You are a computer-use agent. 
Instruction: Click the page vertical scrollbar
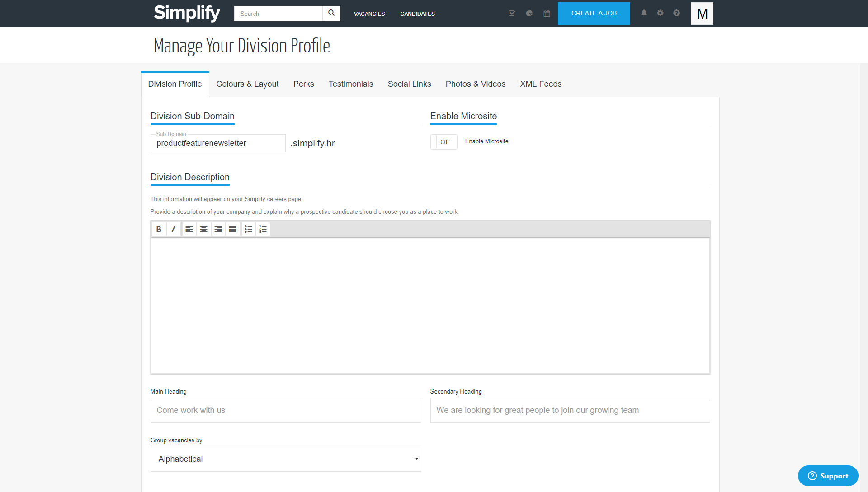coord(864,277)
